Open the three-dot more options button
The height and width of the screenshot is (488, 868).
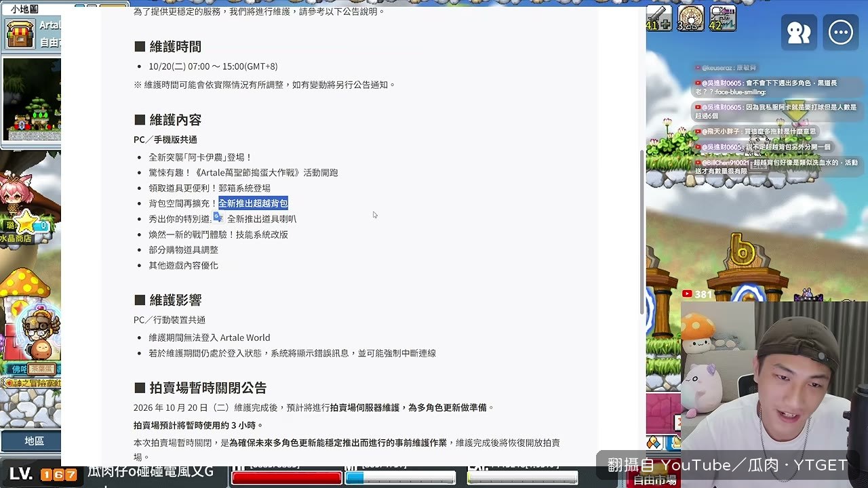click(x=841, y=32)
